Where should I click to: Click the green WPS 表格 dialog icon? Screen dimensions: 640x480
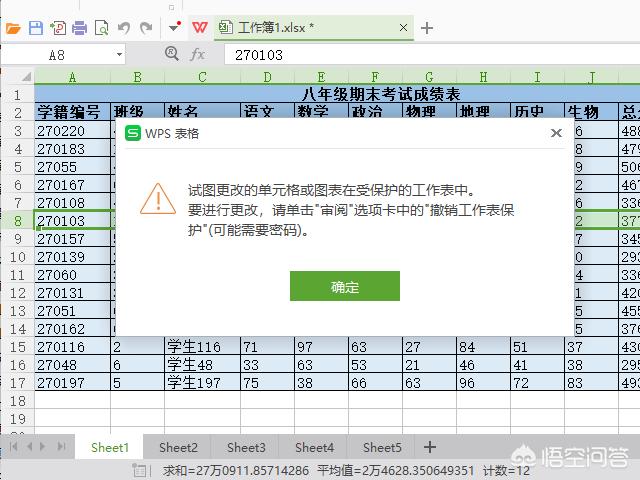click(x=133, y=133)
